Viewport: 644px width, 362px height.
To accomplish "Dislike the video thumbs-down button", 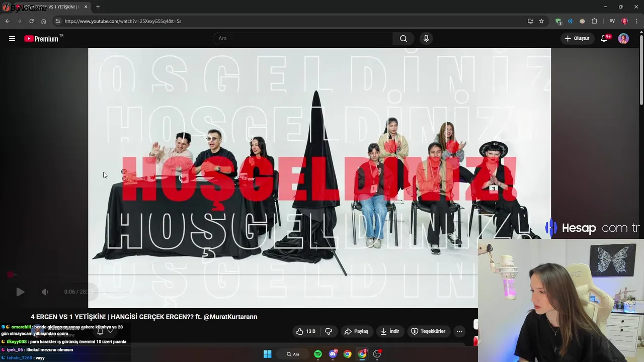I will point(329,331).
